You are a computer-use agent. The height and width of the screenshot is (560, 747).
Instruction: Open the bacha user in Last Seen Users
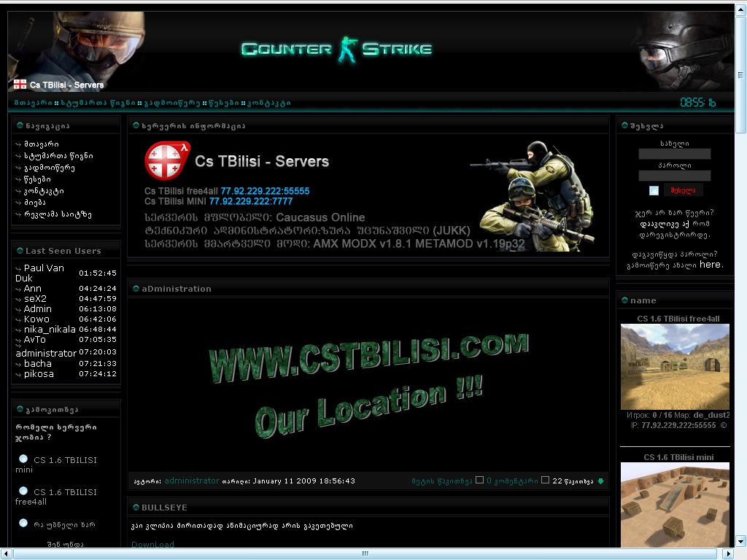(38, 363)
